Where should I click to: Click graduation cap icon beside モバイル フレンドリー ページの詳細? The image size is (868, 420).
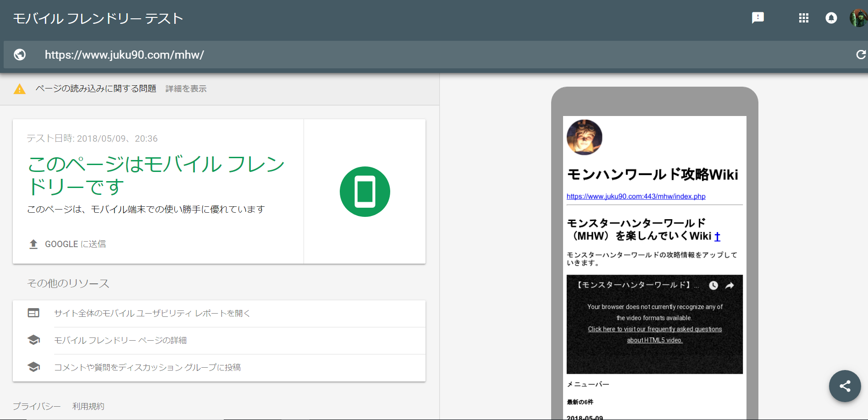tap(33, 340)
